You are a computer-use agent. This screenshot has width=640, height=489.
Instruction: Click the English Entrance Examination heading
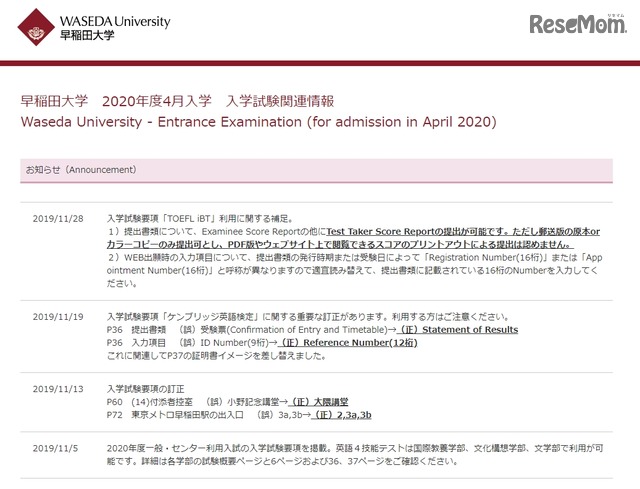pos(258,122)
